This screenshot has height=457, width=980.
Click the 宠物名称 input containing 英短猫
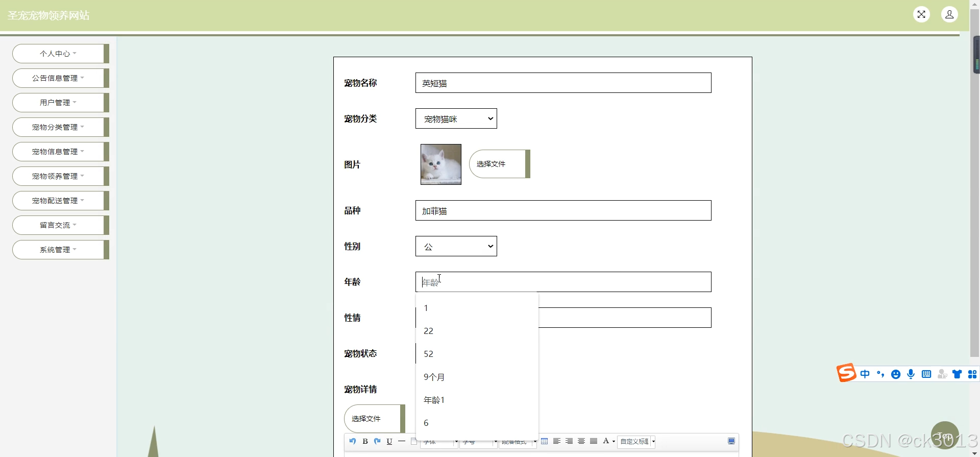point(563,83)
